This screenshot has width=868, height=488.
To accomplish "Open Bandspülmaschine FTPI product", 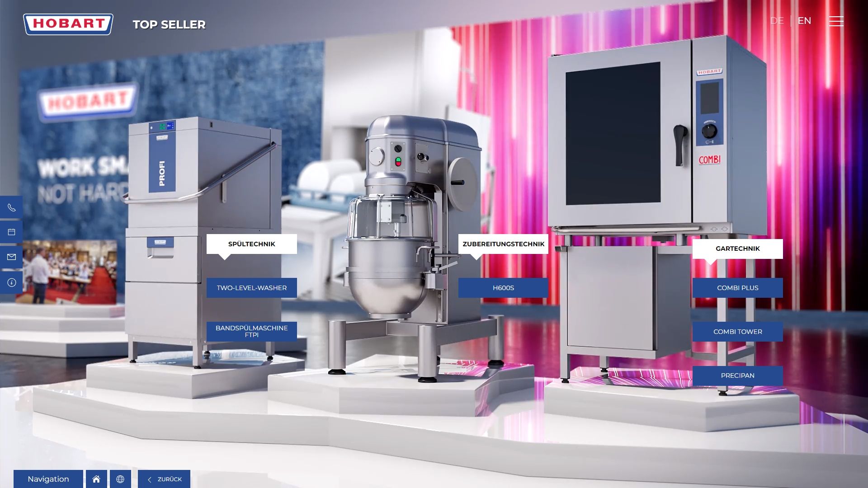I will (251, 331).
